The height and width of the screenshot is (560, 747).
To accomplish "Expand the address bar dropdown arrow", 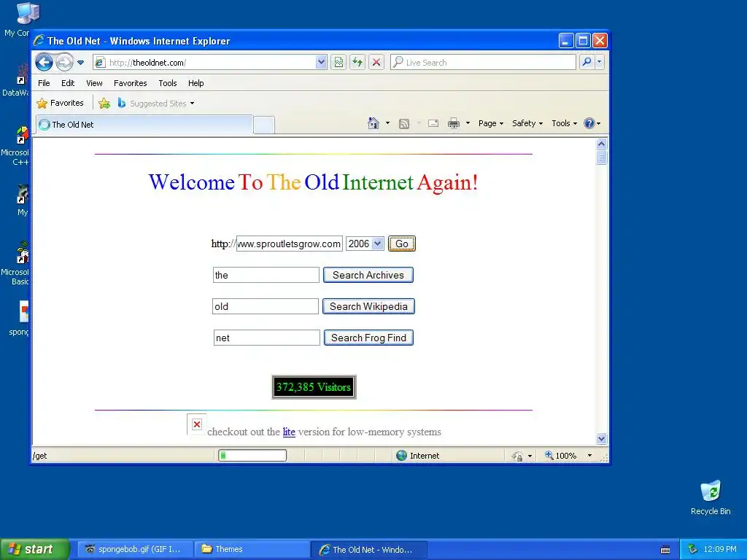I will point(321,63).
